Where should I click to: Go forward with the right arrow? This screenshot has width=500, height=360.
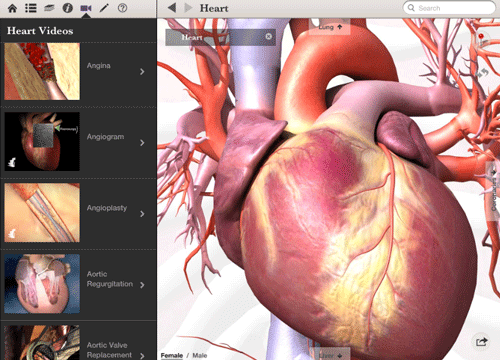(x=188, y=8)
